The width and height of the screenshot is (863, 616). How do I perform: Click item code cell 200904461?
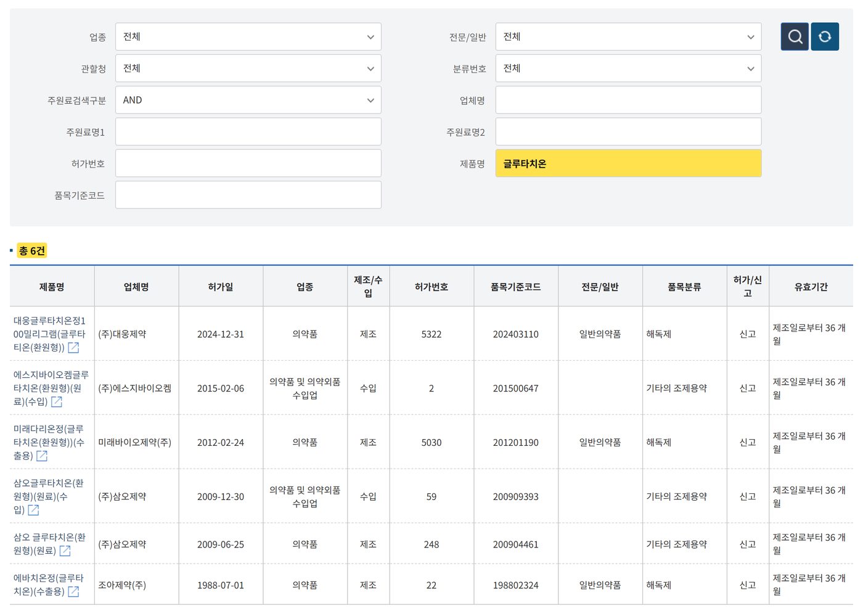pyautogui.click(x=516, y=545)
